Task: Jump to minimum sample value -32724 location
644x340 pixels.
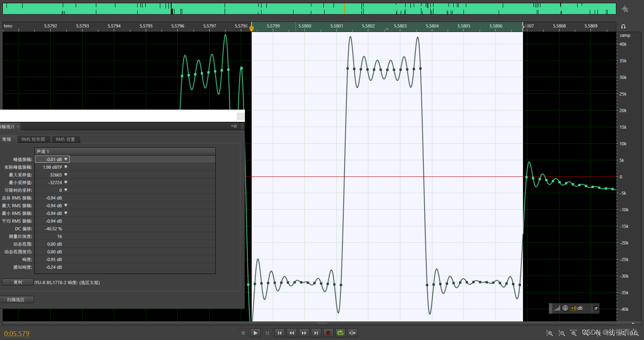Action: 66,182
